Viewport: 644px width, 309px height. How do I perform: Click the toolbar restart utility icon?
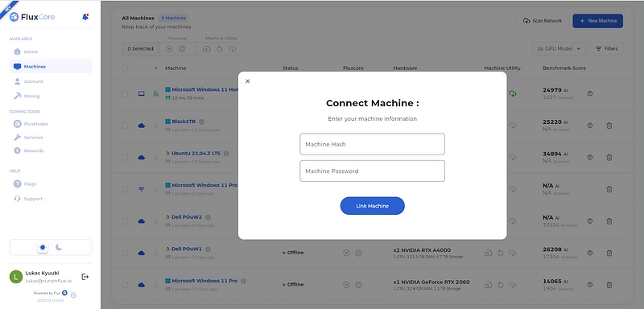pyautogui.click(x=219, y=49)
